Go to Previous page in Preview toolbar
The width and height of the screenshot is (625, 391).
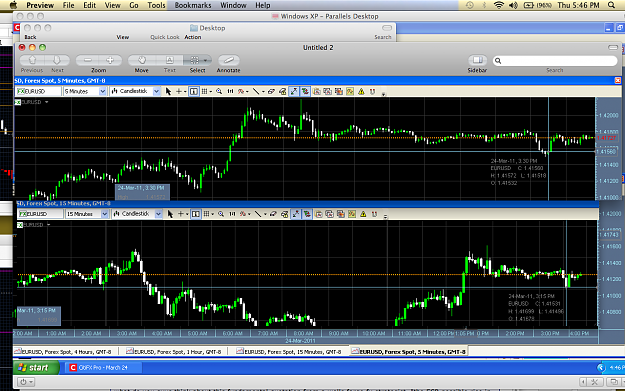pyautogui.click(x=32, y=60)
